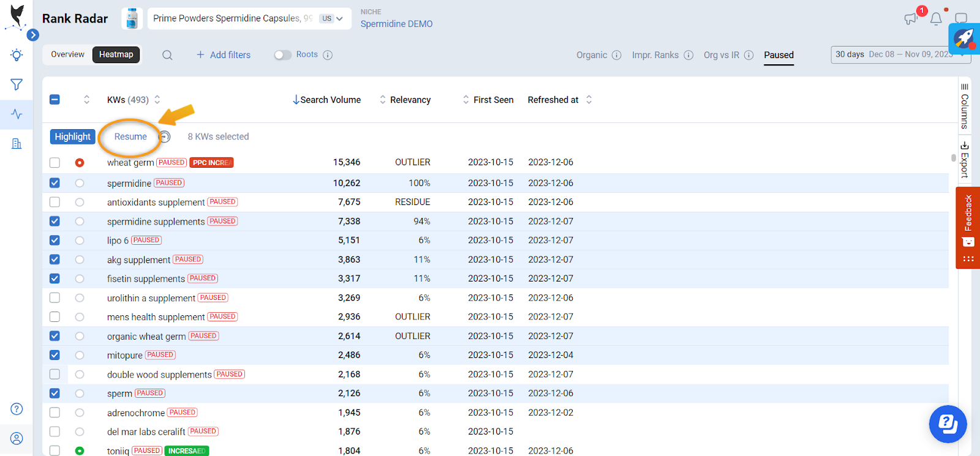Open the Spermidine DEMO niche link

coord(396,24)
